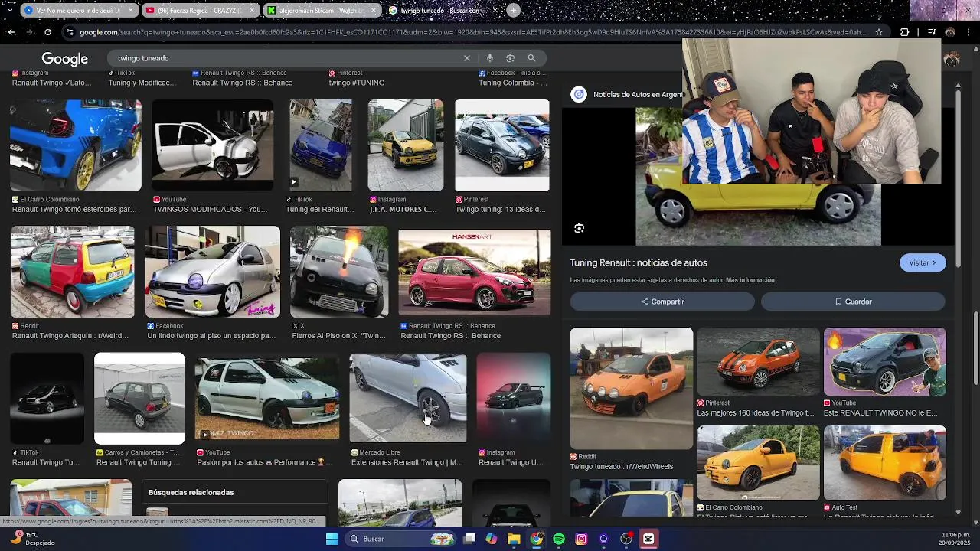Click the Compartir button
Viewport: 980px width, 551px height.
[662, 302]
